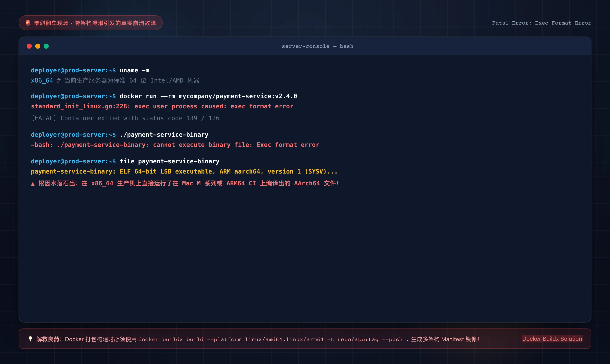Click the prompt 'deployer@prod-server:~$' before docker run
The width and height of the screenshot is (610, 364).
73,96
